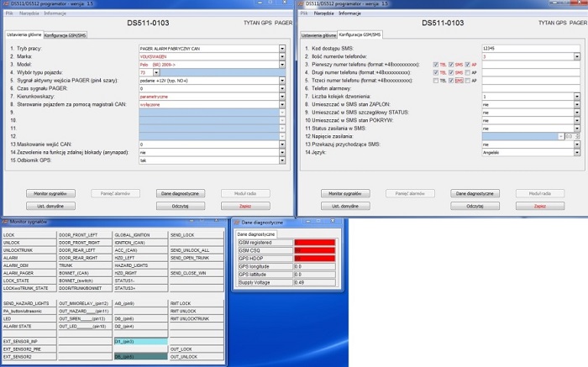
Task: Enable TEL checkbox for third phone number
Action: click(x=435, y=80)
